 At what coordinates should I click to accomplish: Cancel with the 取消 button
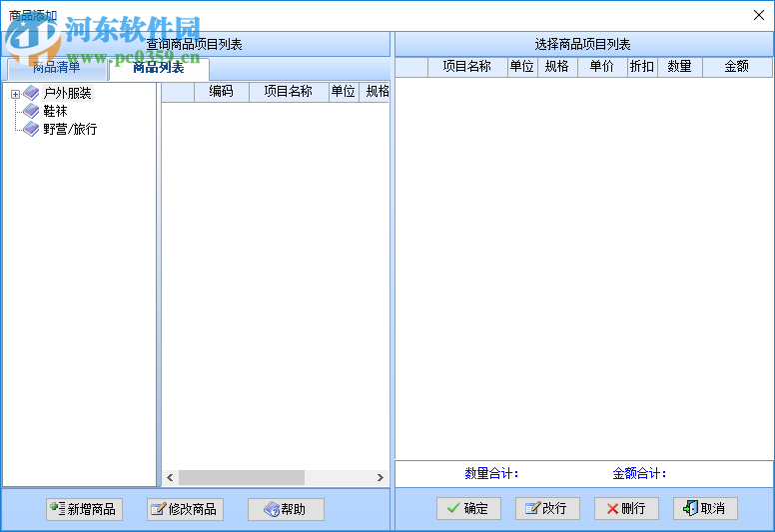pyautogui.click(x=705, y=508)
